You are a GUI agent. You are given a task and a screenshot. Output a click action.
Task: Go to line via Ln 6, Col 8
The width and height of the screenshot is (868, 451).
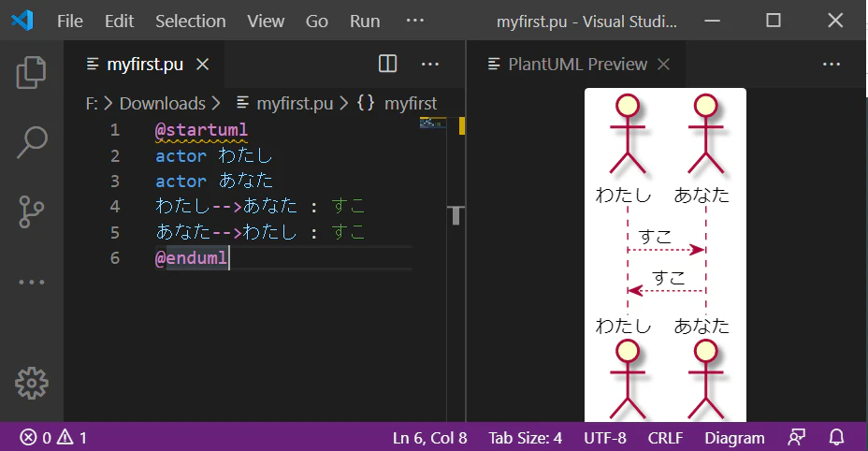429,438
